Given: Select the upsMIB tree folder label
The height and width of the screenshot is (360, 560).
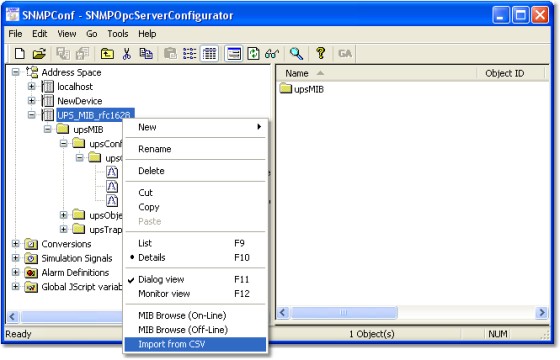Looking at the screenshot, I should tap(88, 130).
